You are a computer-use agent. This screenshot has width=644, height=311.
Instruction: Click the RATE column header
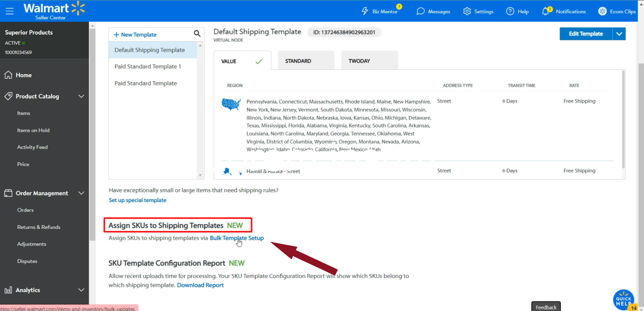click(x=574, y=85)
